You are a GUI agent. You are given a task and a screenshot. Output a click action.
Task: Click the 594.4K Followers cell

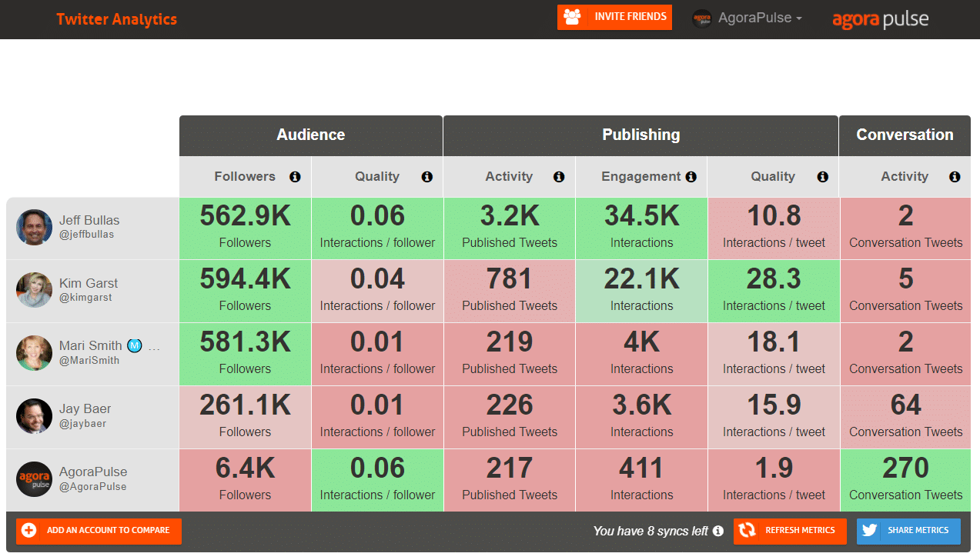click(246, 292)
